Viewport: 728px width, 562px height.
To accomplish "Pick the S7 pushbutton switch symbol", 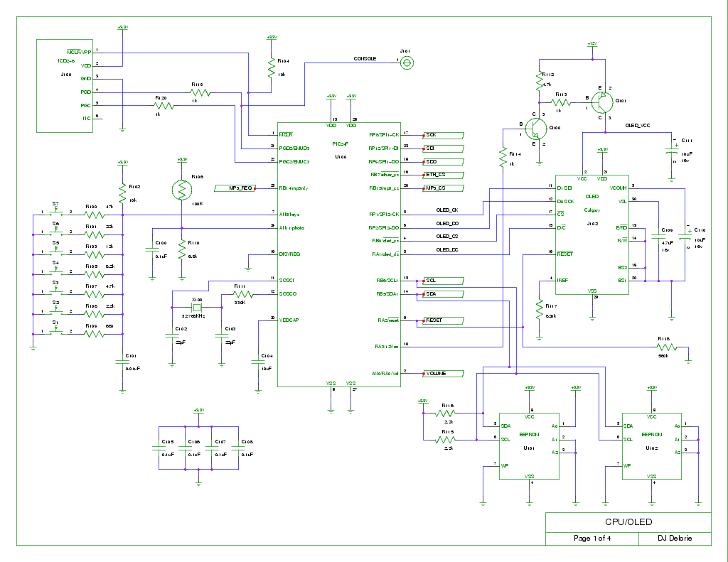I will tap(55, 212).
